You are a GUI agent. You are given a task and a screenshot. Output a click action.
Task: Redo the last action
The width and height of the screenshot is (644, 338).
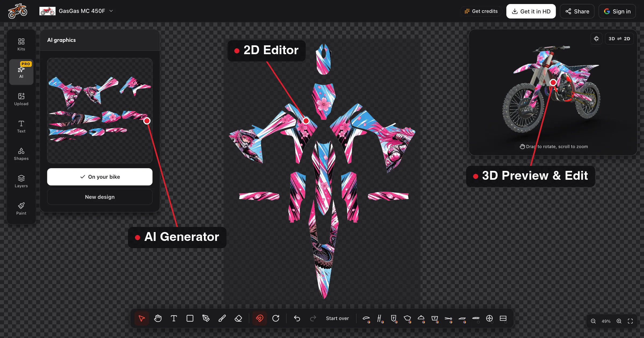point(313,318)
